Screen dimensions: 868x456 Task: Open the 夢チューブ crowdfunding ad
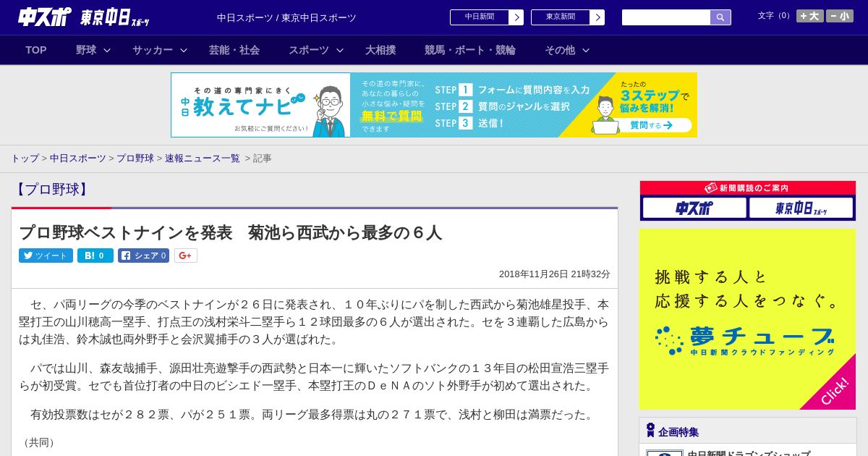pos(747,319)
